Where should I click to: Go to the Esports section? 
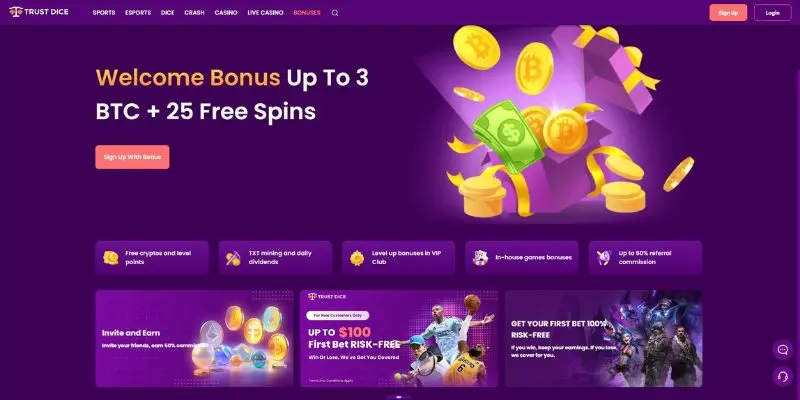coord(138,13)
